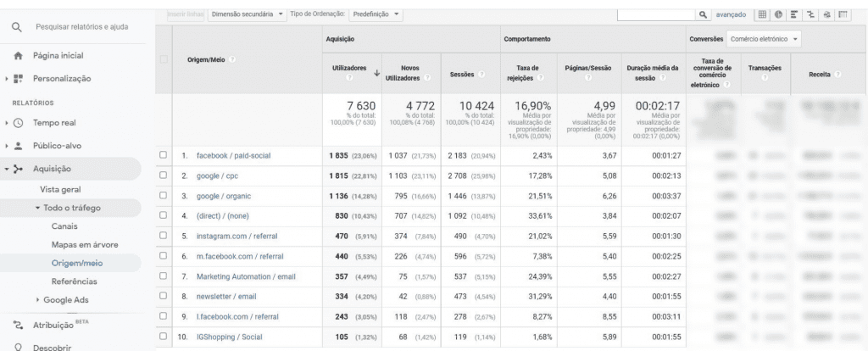Tick the checkbox for IGShopping / Social row
The width and height of the screenshot is (868, 351).
[164, 336]
